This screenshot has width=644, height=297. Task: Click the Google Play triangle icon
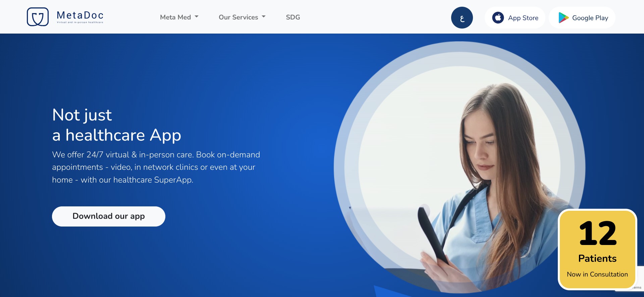pyautogui.click(x=563, y=18)
